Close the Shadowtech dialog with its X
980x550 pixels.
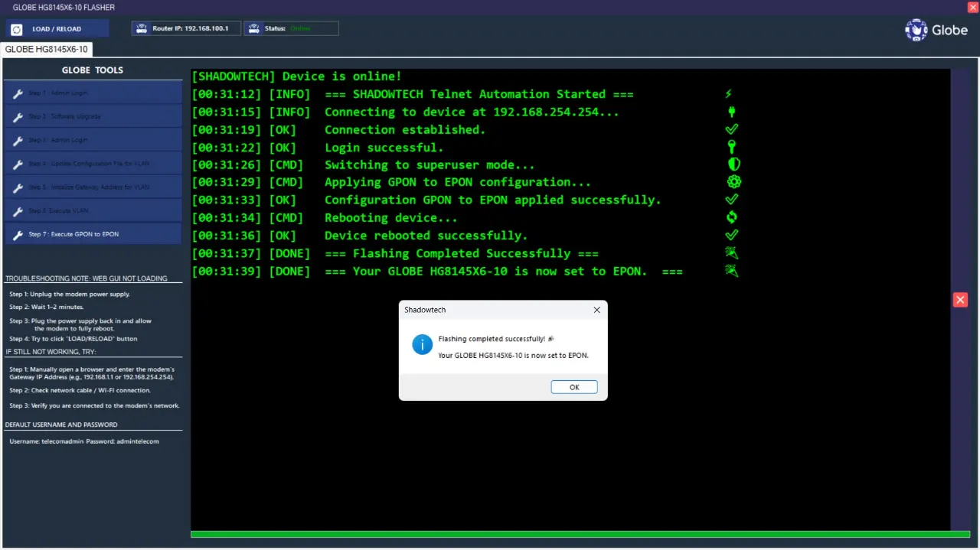[597, 310]
